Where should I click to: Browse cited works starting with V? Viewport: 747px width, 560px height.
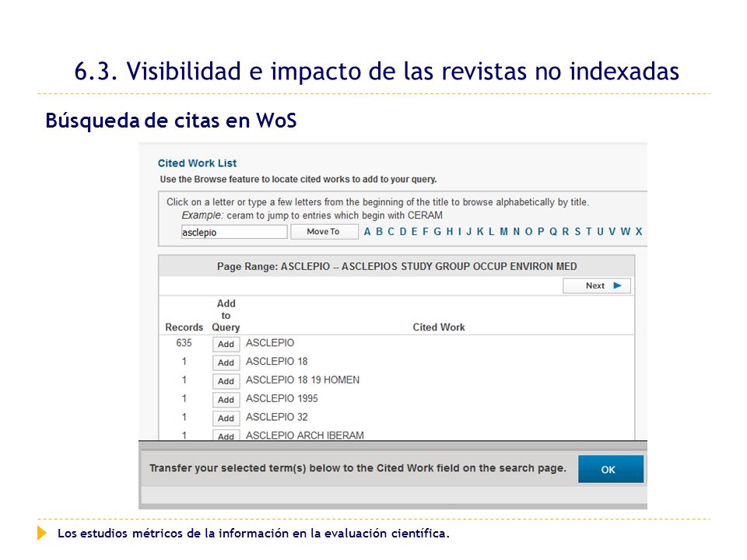[612, 232]
